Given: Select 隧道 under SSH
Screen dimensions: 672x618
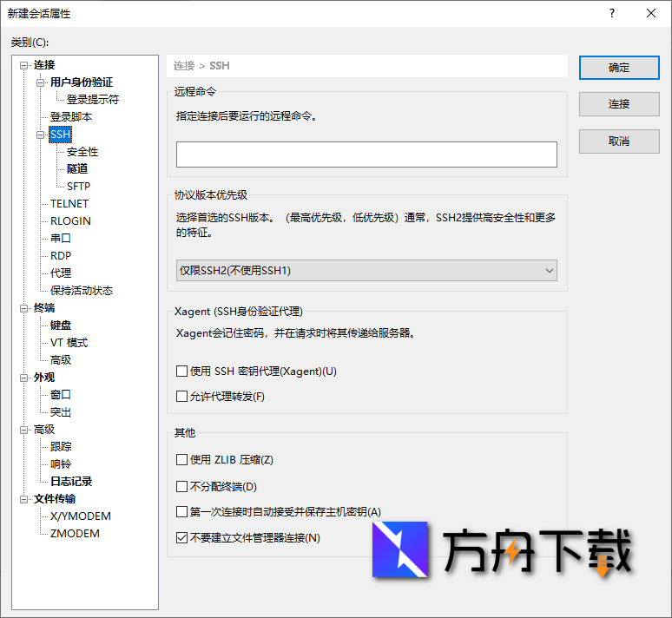Looking at the screenshot, I should coord(77,169).
